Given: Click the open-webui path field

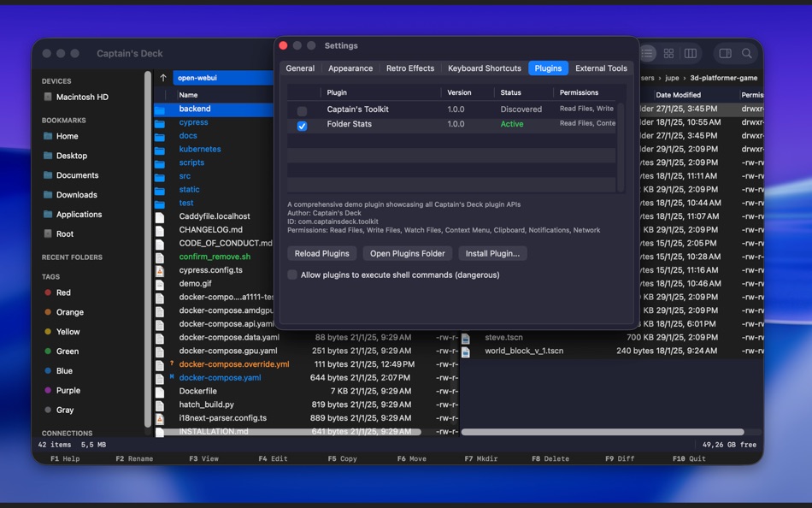Looking at the screenshot, I should pyautogui.click(x=223, y=78).
